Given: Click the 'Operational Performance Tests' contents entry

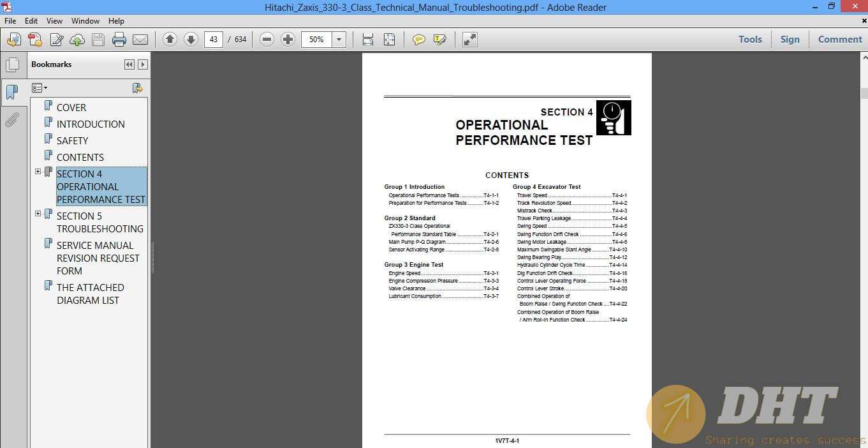Looking at the screenshot, I should (x=444, y=196).
